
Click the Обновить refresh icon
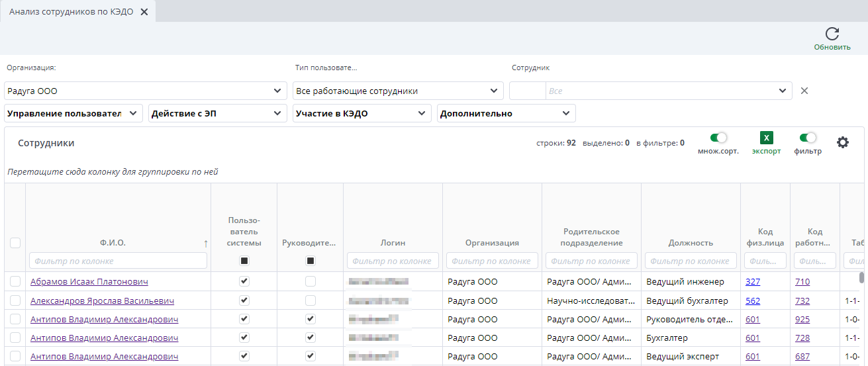click(832, 34)
